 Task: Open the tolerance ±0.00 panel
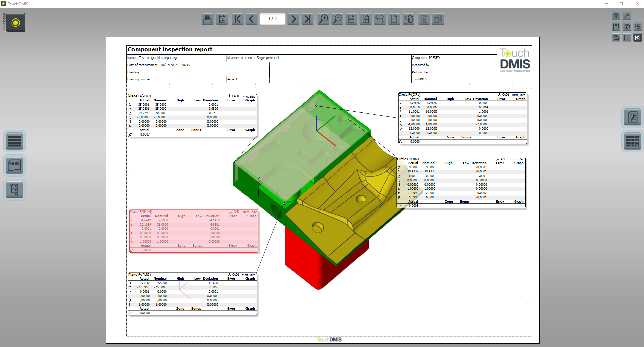(x=14, y=165)
